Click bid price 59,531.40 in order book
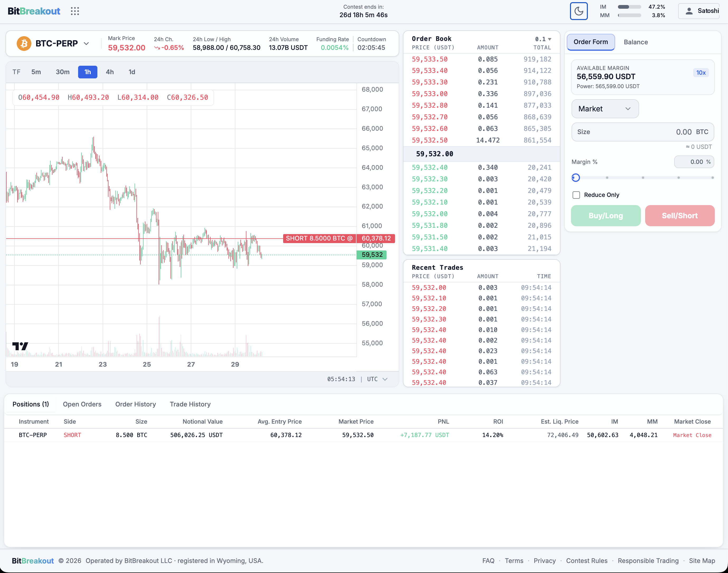The image size is (728, 573). pos(430,249)
